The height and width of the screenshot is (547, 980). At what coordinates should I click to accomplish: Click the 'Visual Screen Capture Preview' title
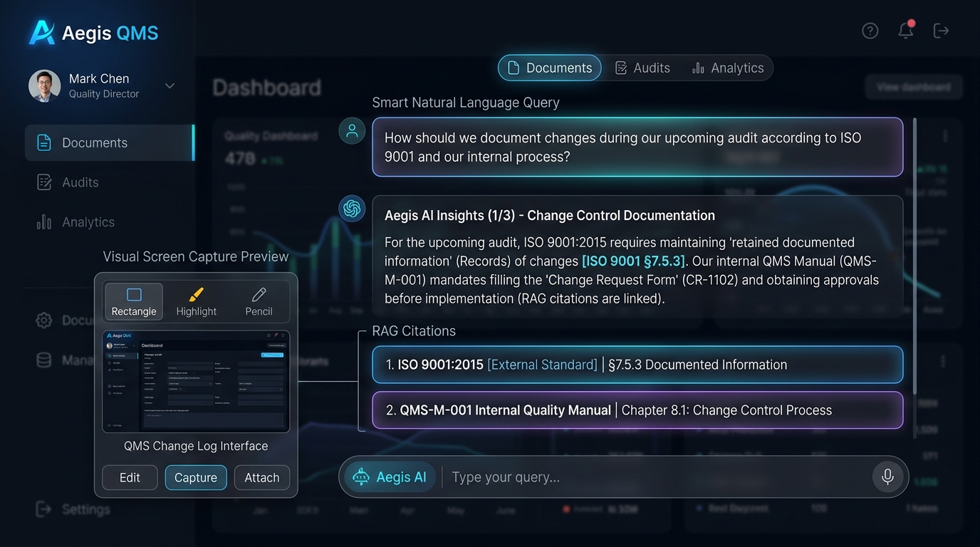196,256
